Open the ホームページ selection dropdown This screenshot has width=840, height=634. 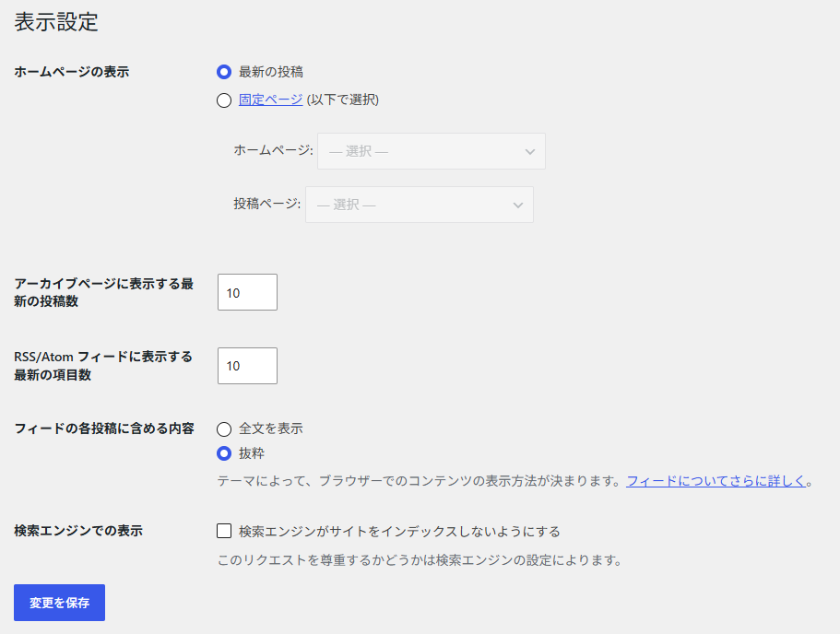pos(432,151)
